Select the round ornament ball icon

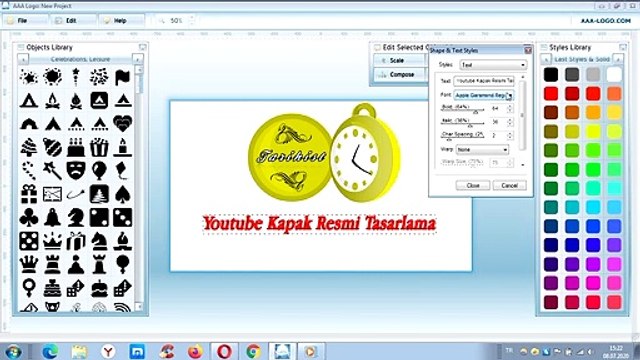click(x=52, y=147)
